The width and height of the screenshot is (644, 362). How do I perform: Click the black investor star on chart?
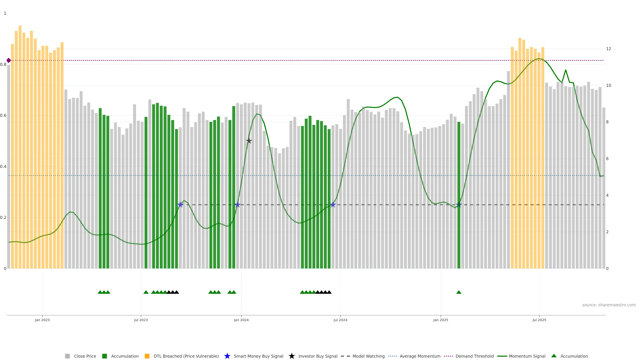[x=249, y=141]
